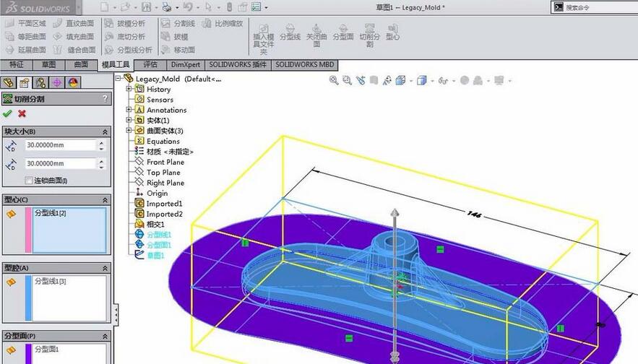Switch to the SOLIDWORKS 插件 tab
638x364 pixels.
click(238, 65)
